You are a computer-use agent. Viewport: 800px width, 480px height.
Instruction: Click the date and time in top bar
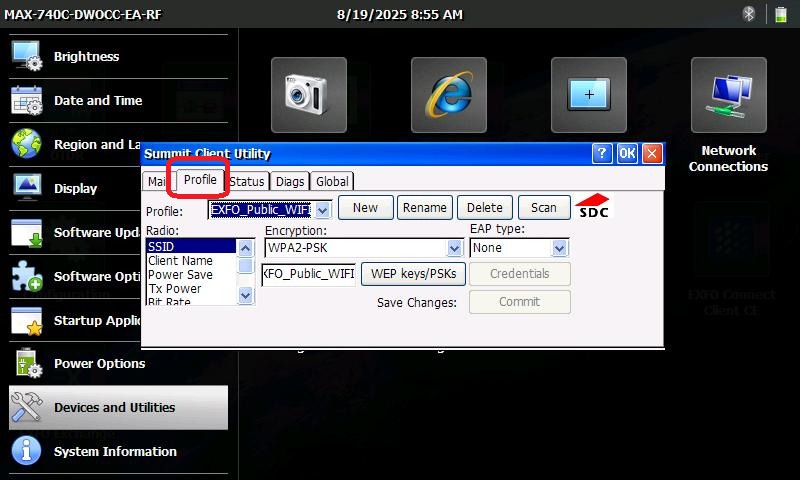click(400, 14)
